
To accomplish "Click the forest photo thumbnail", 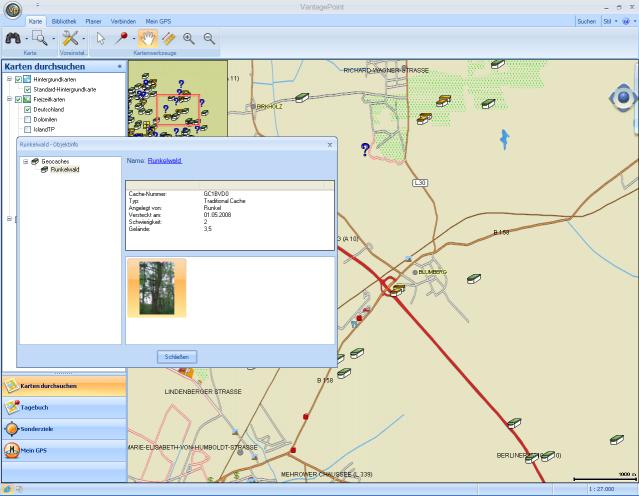I will tap(156, 288).
